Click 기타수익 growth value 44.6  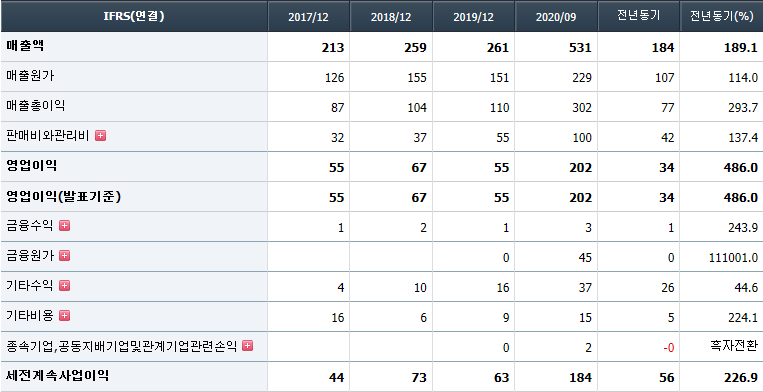[x=746, y=288]
